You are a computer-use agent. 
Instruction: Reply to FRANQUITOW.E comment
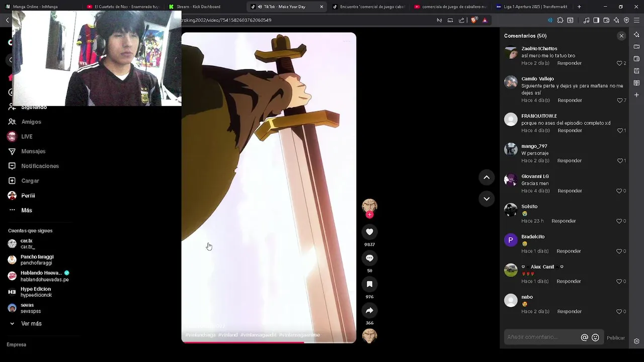tap(570, 131)
